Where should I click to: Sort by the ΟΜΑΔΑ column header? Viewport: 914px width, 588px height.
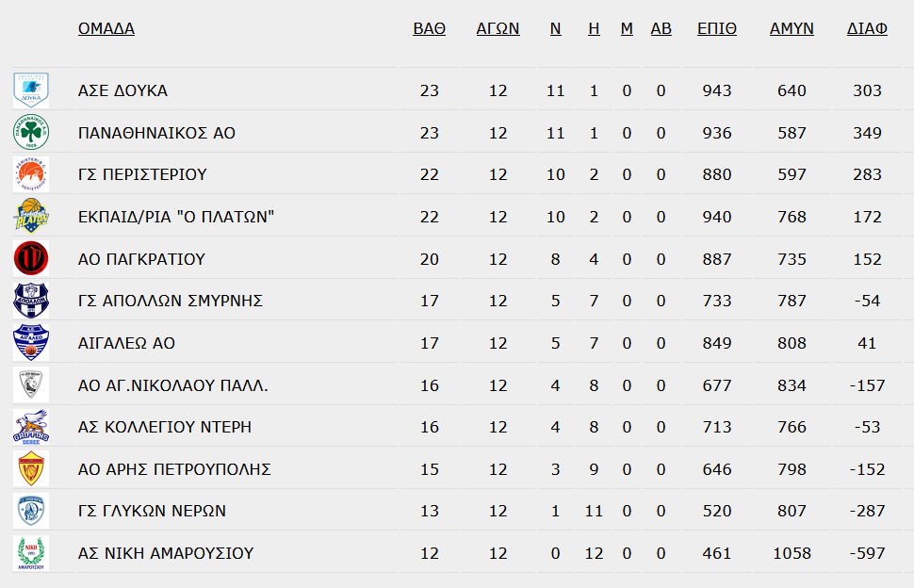pos(106,28)
